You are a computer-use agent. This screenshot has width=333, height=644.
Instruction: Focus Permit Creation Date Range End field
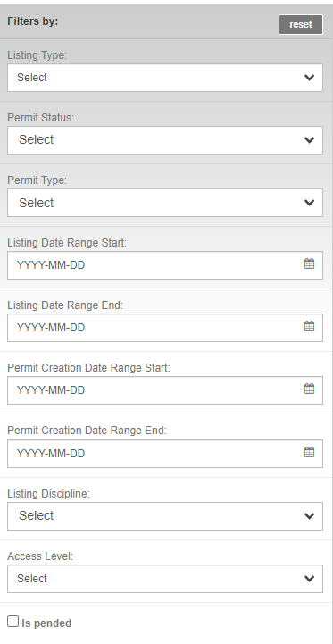pyautogui.click(x=165, y=454)
